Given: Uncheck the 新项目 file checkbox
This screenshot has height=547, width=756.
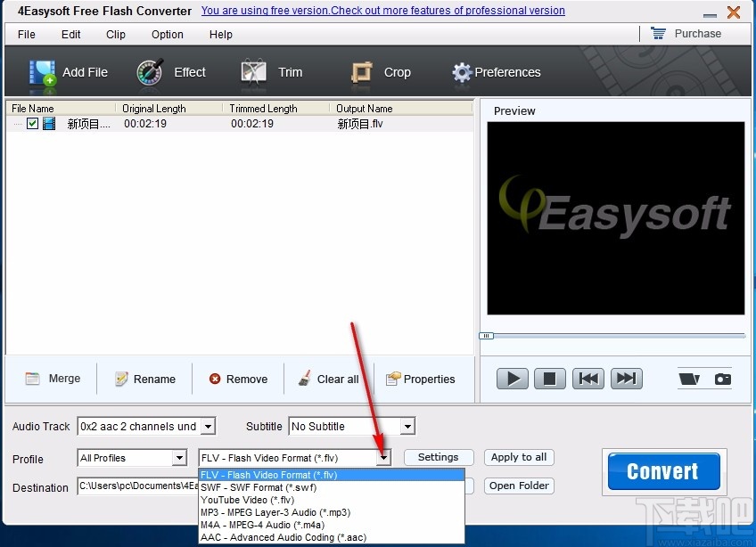Looking at the screenshot, I should (32, 124).
